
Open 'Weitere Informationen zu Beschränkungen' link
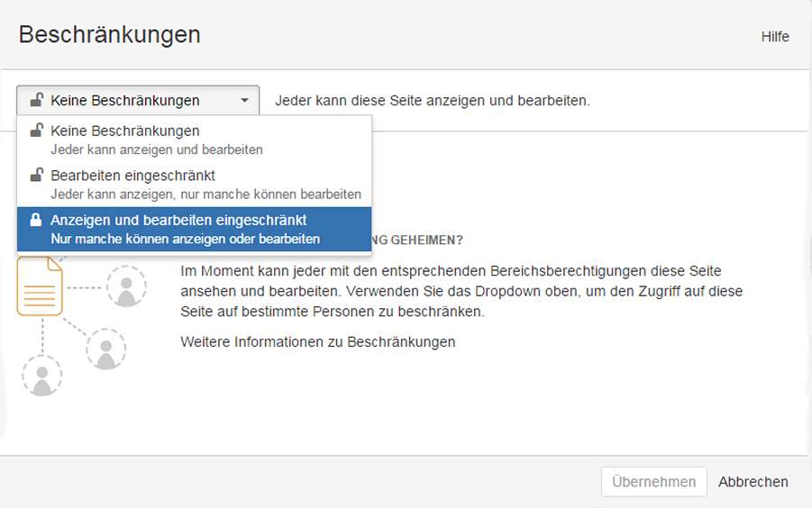pyautogui.click(x=317, y=342)
